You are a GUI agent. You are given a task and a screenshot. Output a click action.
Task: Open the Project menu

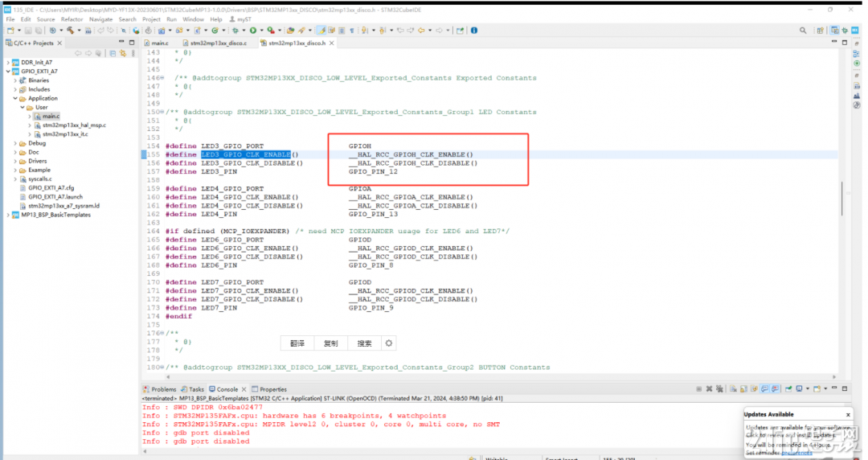coord(151,19)
